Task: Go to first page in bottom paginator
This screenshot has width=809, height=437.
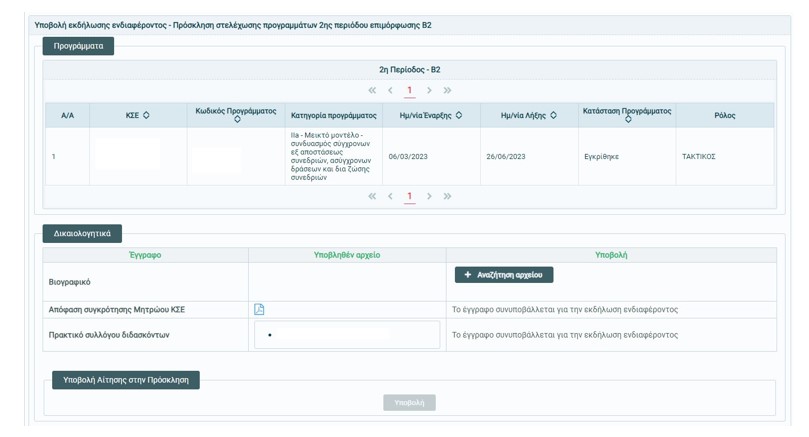Action: [x=372, y=197]
